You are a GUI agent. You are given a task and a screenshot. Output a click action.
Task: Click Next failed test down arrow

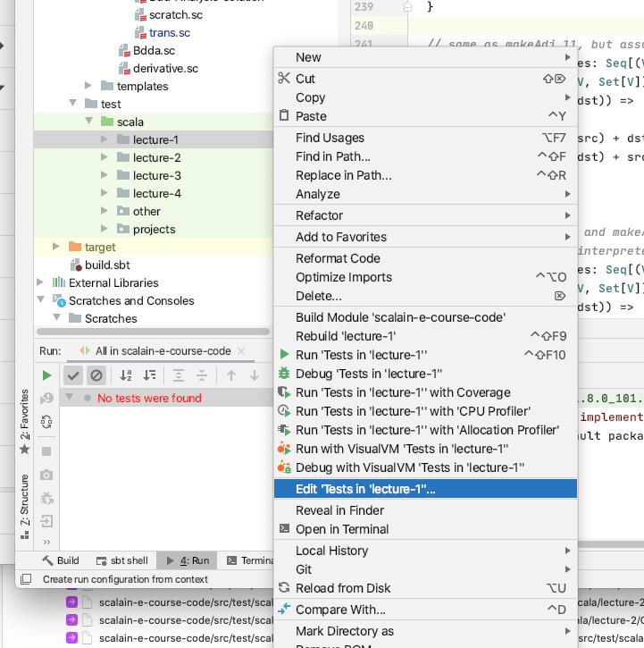255,375
